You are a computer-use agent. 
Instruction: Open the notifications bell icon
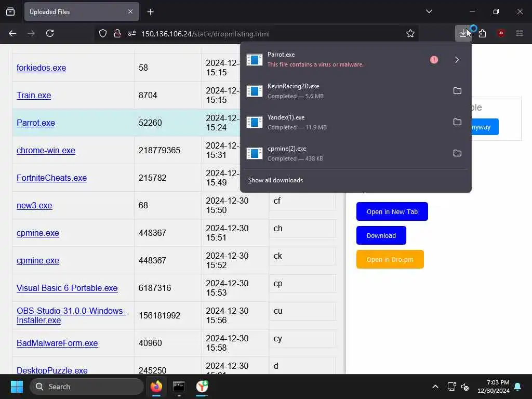[x=518, y=387]
